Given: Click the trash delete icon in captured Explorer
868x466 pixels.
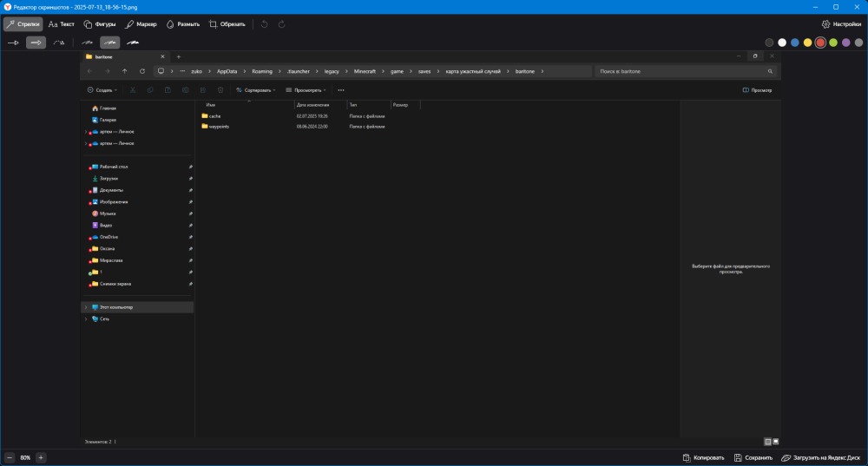Looking at the screenshot, I should pyautogui.click(x=220, y=90).
